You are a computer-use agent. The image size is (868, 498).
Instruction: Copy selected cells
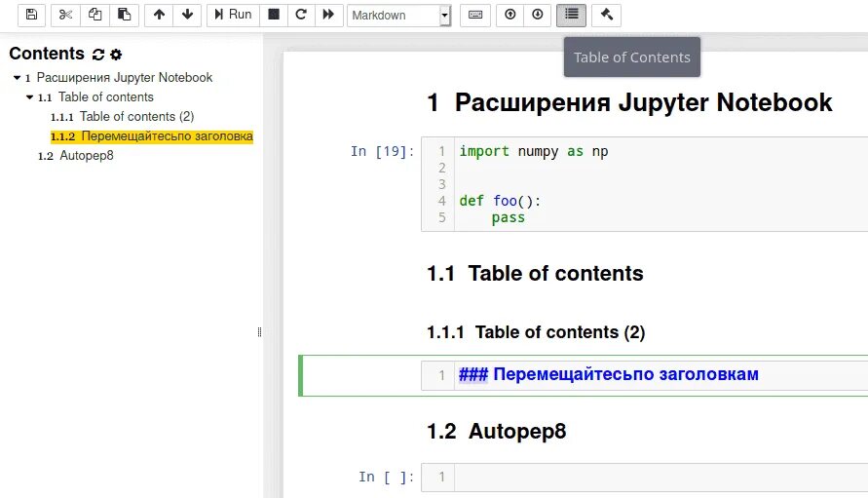point(94,15)
